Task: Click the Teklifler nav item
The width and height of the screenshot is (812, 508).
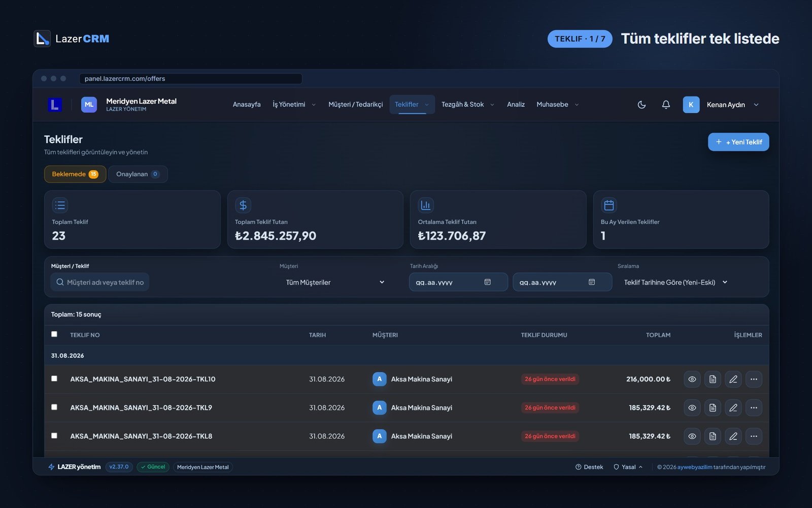Action: coord(412,105)
